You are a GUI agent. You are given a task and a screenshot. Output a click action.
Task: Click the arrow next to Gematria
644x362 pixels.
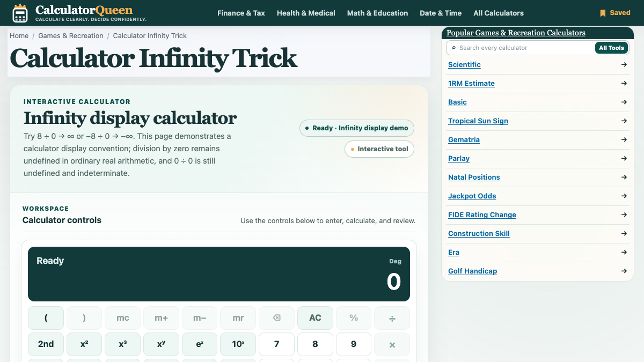pyautogui.click(x=624, y=139)
